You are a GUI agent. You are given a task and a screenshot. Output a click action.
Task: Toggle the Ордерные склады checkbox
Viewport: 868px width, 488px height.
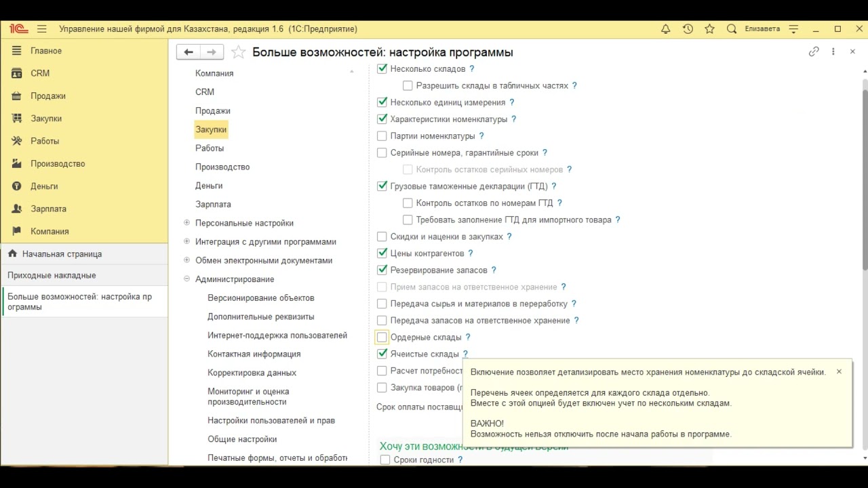point(382,337)
